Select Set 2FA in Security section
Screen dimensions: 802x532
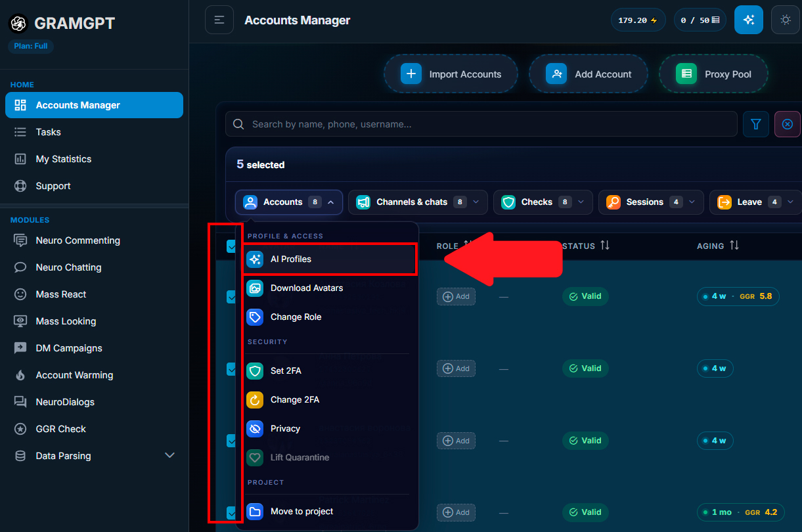click(x=327, y=370)
